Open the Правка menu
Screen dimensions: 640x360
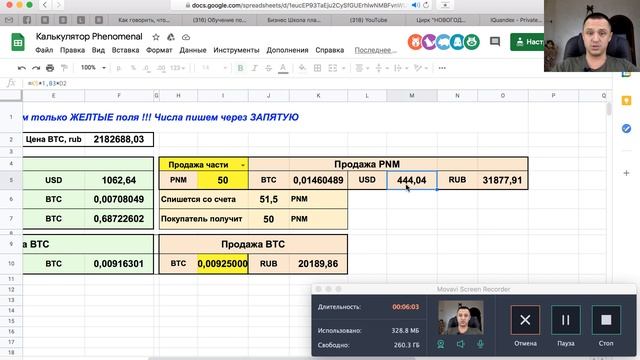pos(72,50)
